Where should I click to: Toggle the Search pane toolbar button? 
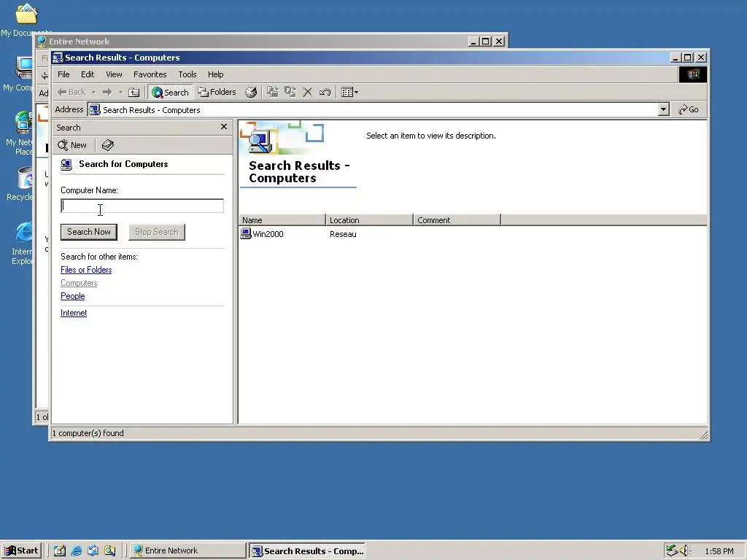click(x=170, y=93)
